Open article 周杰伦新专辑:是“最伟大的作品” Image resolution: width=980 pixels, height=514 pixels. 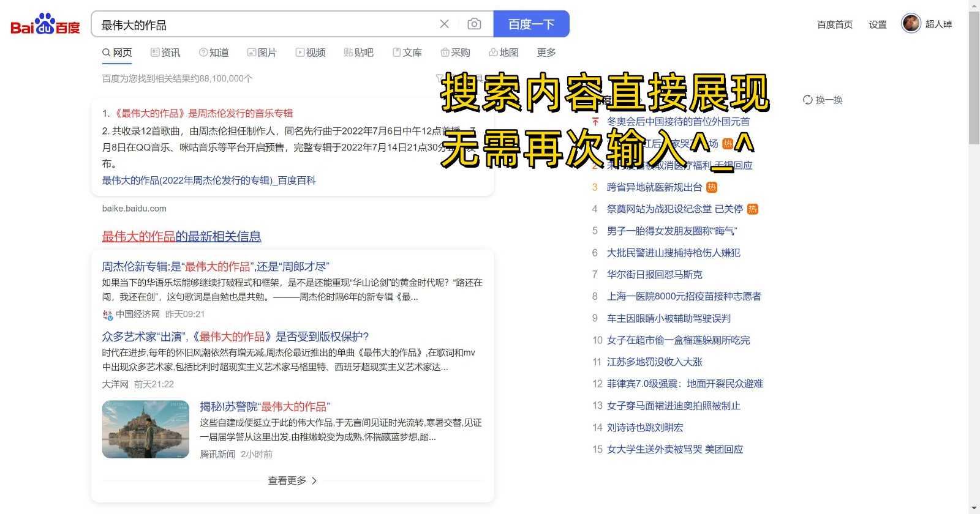click(216, 267)
